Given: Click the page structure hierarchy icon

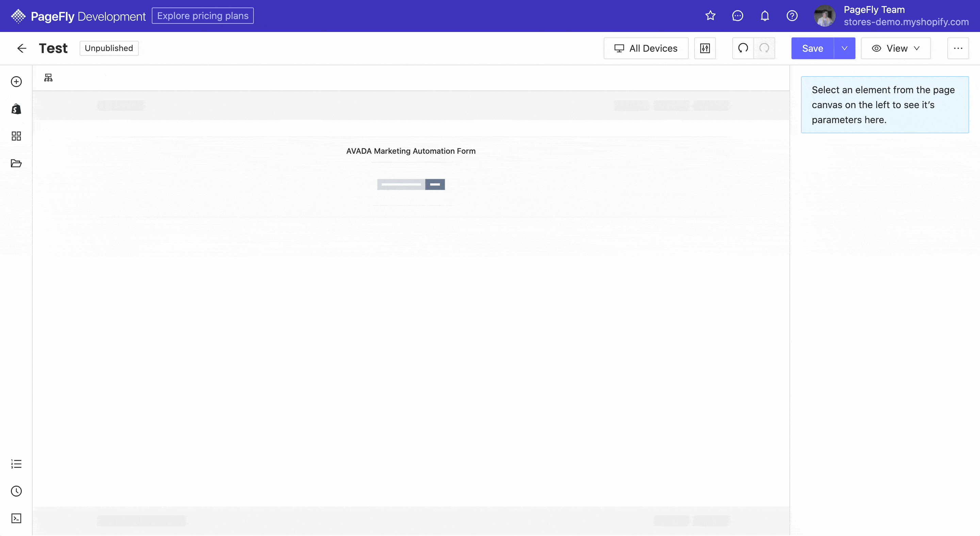Looking at the screenshot, I should 48,78.
